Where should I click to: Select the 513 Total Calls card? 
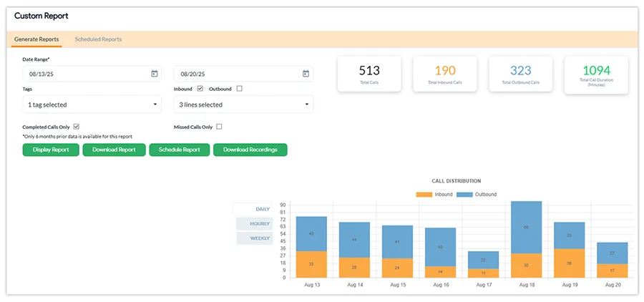(369, 74)
